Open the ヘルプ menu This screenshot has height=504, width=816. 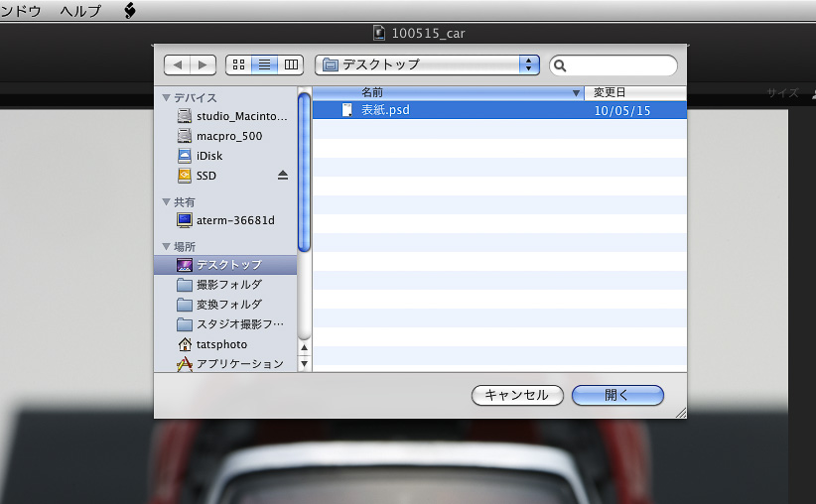(79, 10)
